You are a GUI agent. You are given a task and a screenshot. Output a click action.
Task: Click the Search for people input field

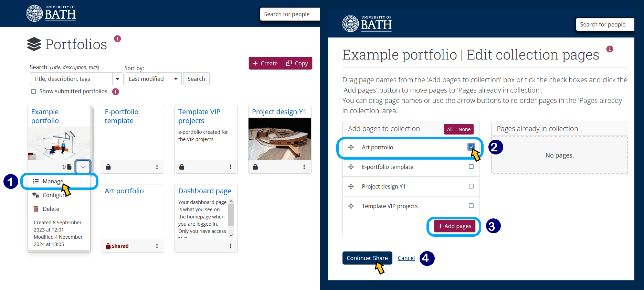click(289, 14)
